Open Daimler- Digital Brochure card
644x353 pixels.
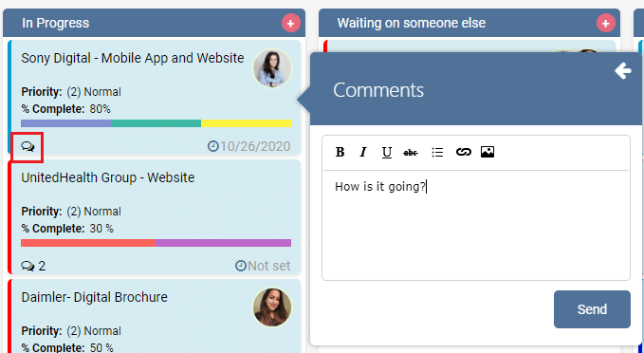tap(94, 297)
